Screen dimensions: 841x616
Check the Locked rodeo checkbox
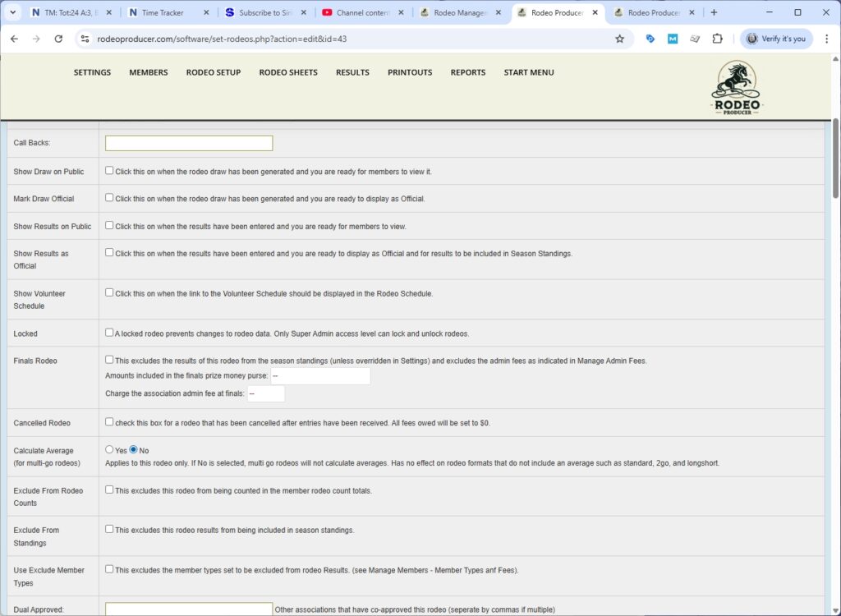click(x=109, y=333)
